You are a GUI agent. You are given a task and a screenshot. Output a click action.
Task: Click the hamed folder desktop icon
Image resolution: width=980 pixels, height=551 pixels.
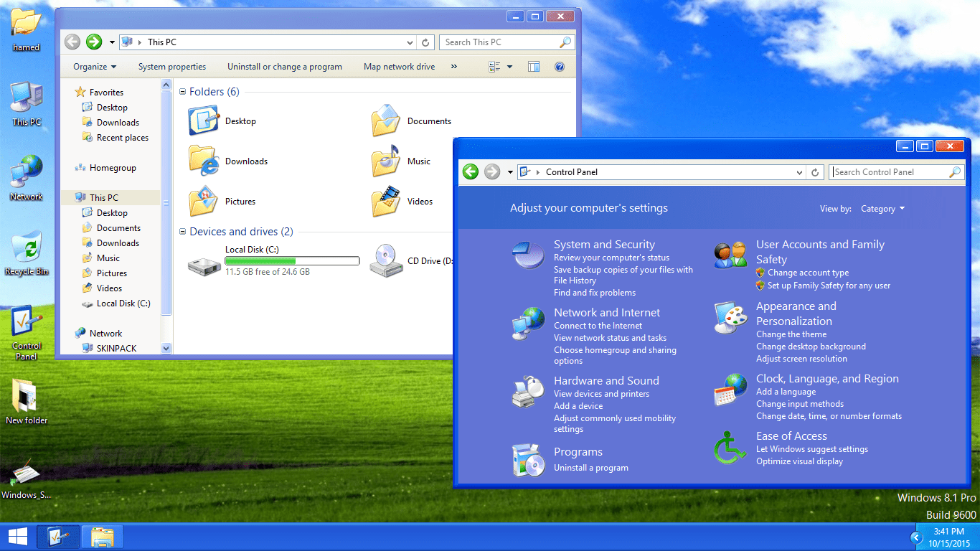pos(27,22)
